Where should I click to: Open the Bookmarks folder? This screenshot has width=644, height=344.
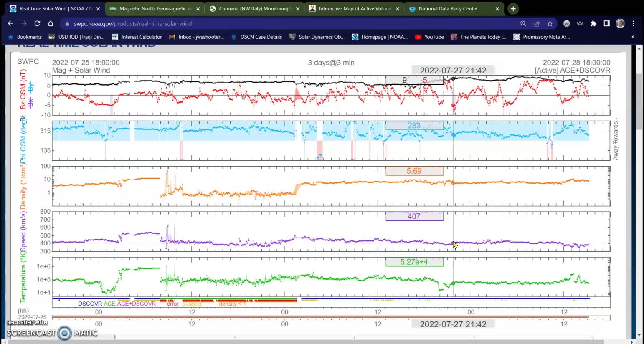[25, 37]
